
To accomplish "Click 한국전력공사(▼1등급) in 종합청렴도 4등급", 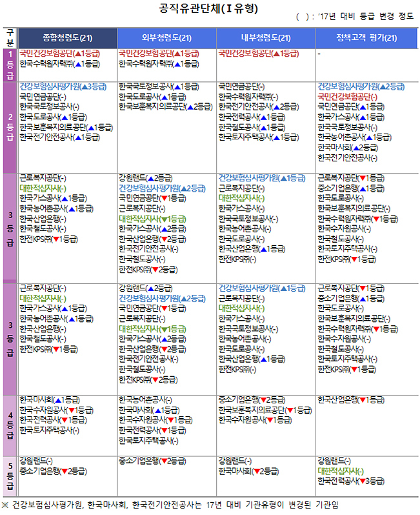I will click(53, 420).
